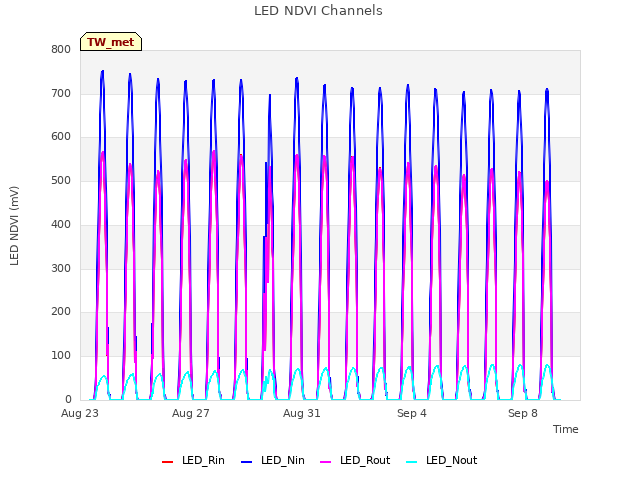The width and height of the screenshot is (640, 480).
Task: Toggle the LED_Rin legend entry
Action: [x=193, y=461]
